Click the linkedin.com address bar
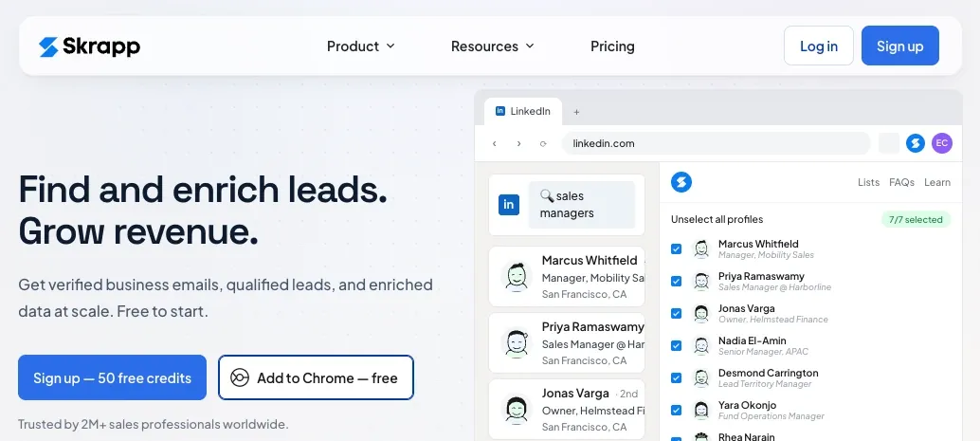The width and height of the screenshot is (980, 441). coord(717,143)
